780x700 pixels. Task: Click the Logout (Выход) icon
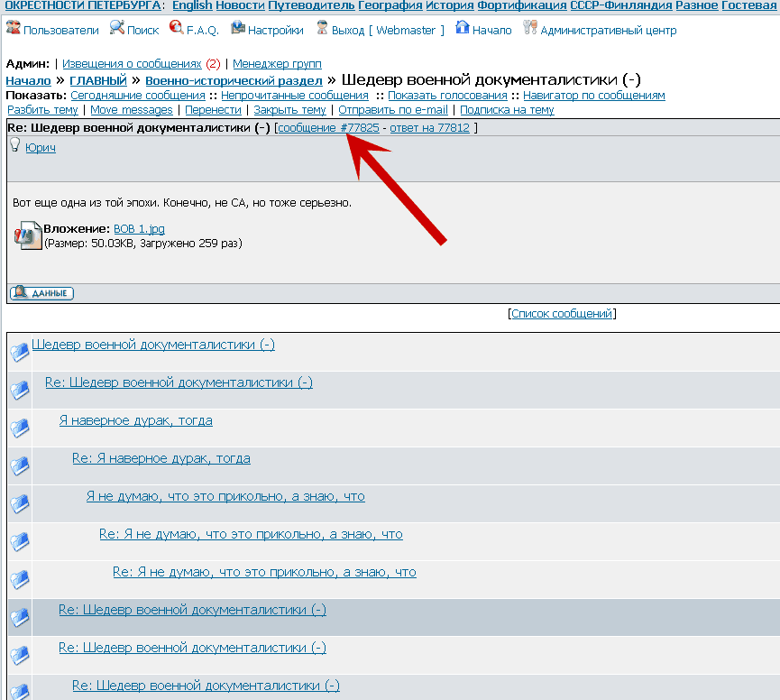[322, 29]
